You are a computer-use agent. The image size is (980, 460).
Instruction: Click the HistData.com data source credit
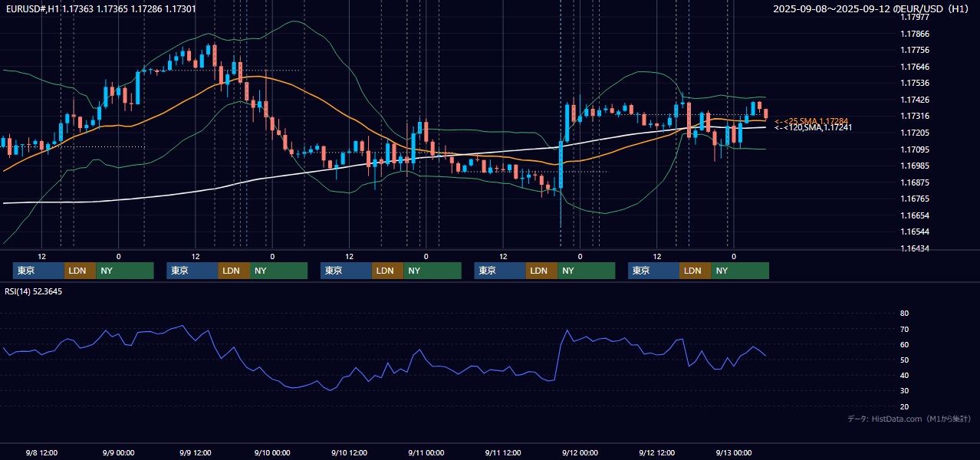[x=909, y=419]
